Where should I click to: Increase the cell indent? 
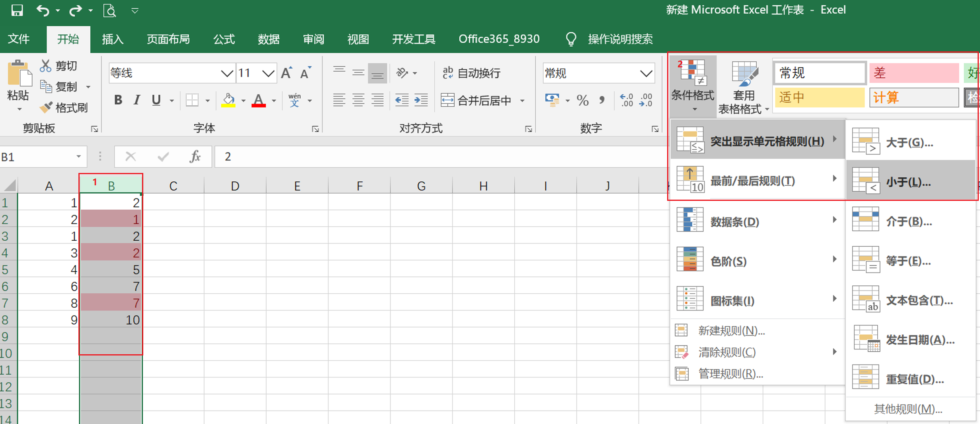pyautogui.click(x=421, y=100)
